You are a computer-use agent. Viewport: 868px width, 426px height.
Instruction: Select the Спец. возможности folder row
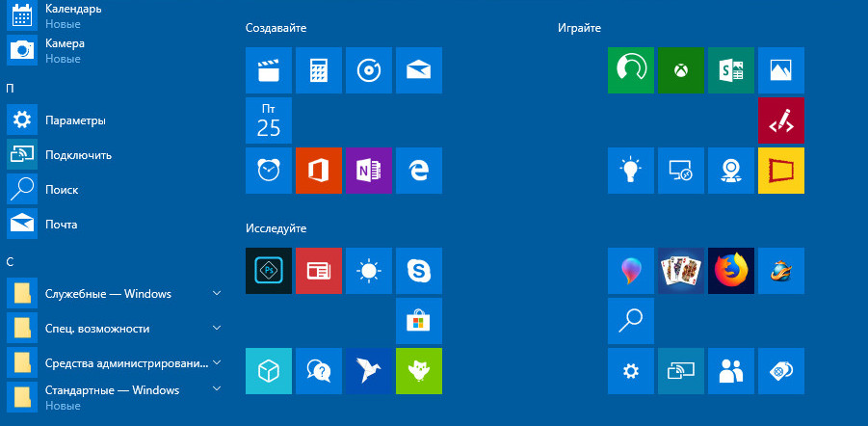(115, 328)
